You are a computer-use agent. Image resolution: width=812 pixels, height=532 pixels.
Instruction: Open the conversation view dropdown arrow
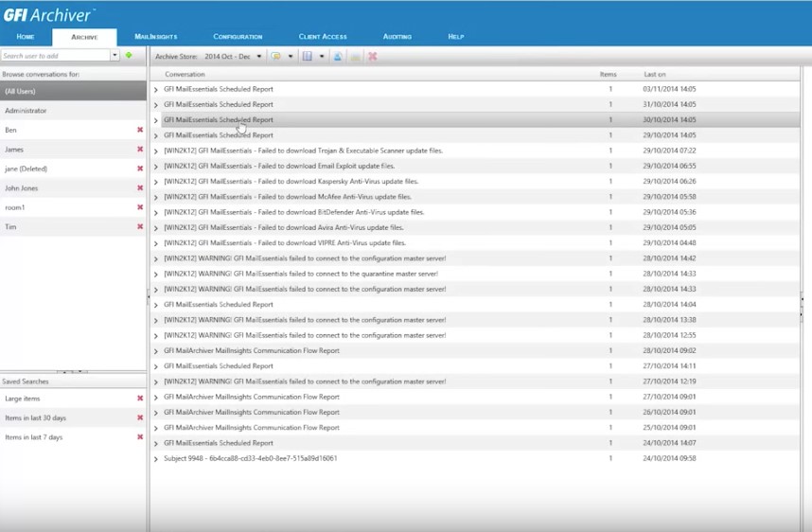pyautogui.click(x=291, y=56)
